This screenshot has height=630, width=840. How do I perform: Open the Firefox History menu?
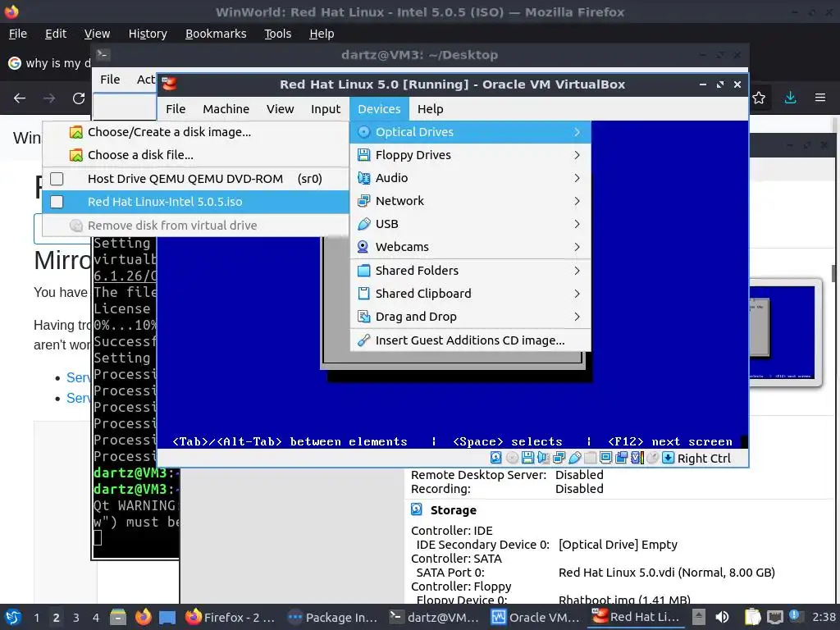point(148,34)
